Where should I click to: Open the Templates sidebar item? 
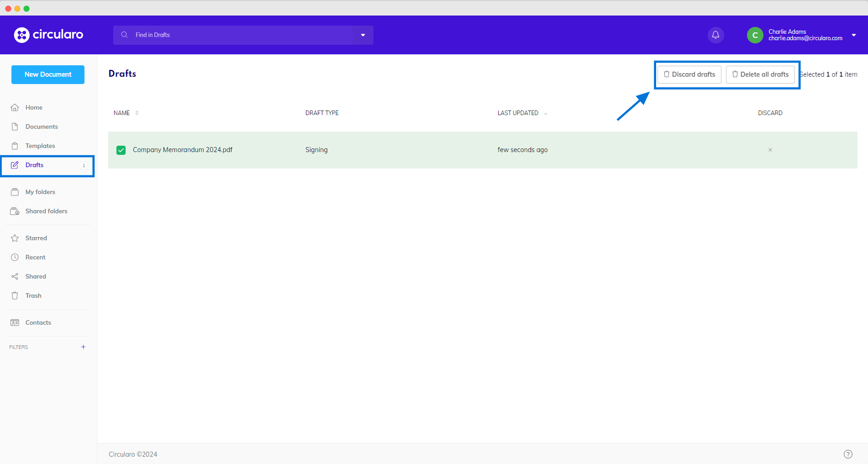coord(40,146)
